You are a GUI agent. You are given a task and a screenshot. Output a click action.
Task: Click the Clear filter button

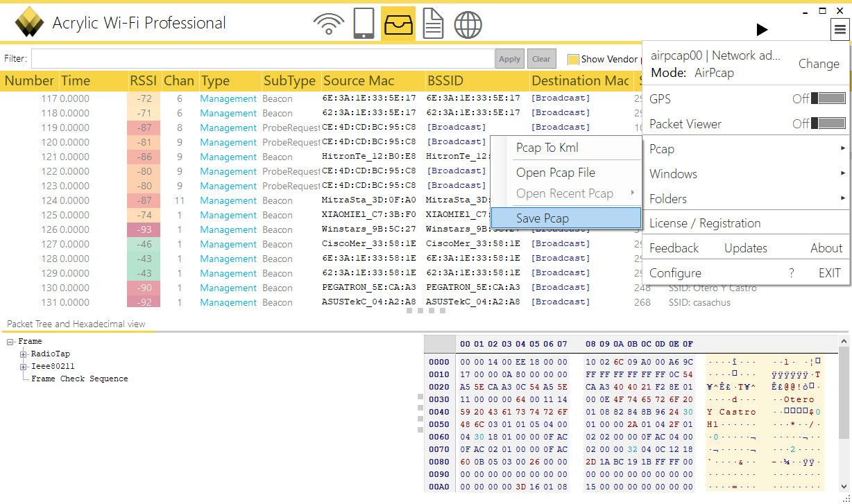(x=542, y=59)
